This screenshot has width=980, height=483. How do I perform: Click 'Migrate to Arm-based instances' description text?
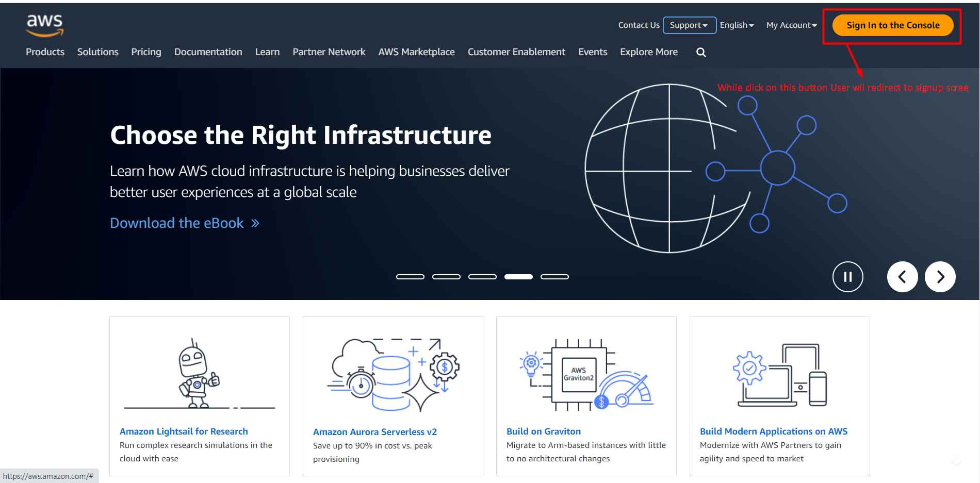click(x=586, y=452)
